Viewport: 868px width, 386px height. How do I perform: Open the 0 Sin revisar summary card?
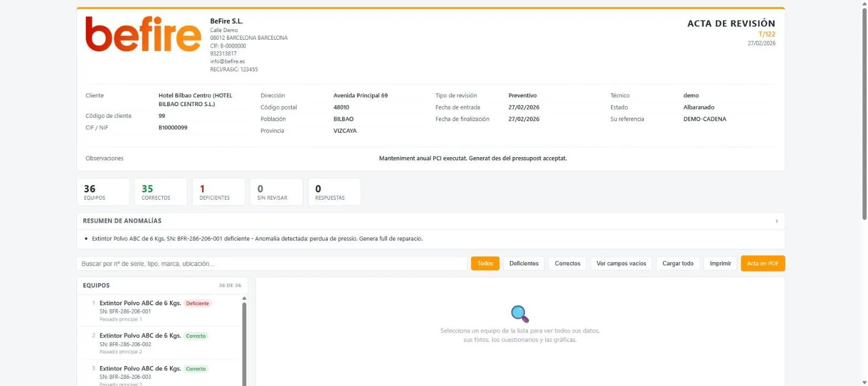276,192
